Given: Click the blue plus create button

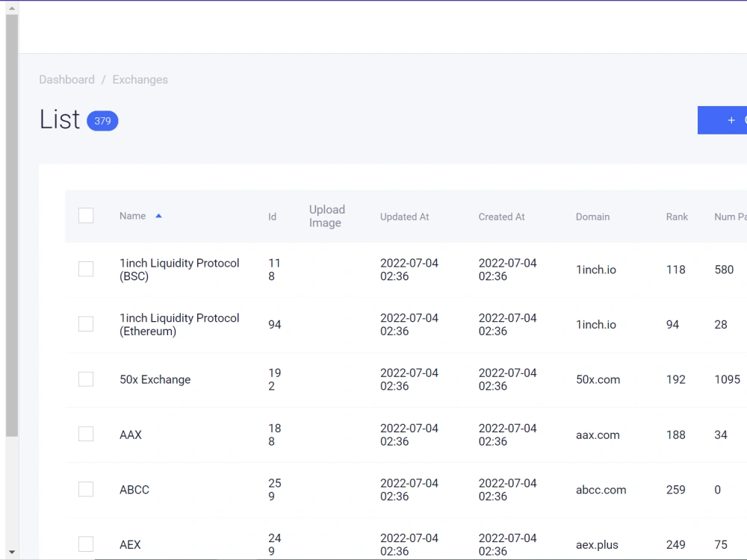Looking at the screenshot, I should (x=722, y=120).
